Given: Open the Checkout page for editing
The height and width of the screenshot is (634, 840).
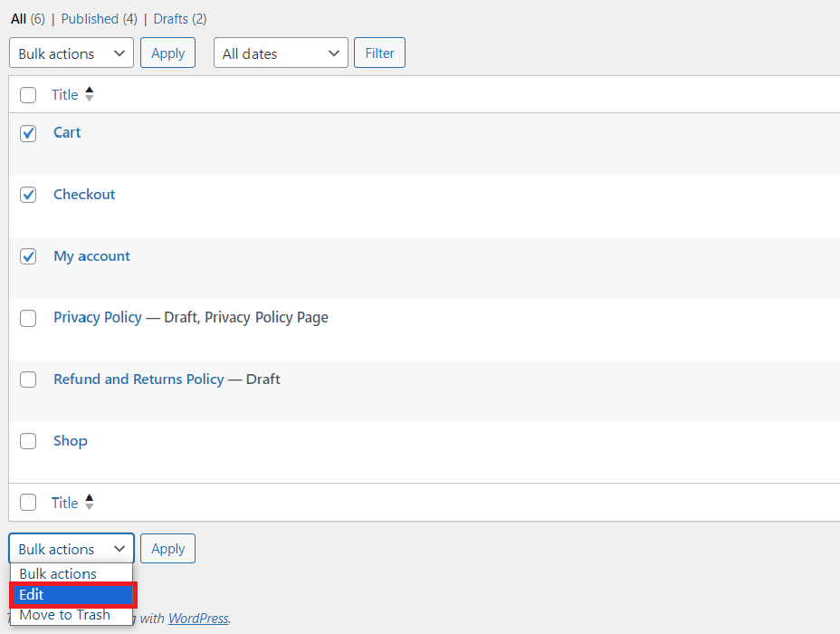Looking at the screenshot, I should coord(83,194).
